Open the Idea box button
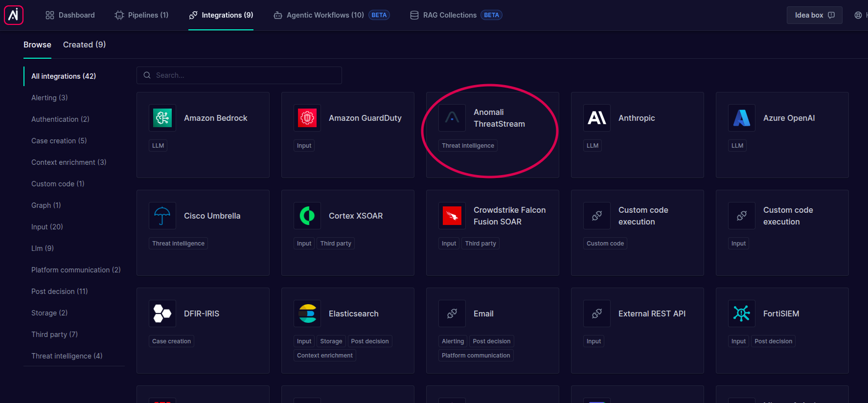 pos(814,15)
